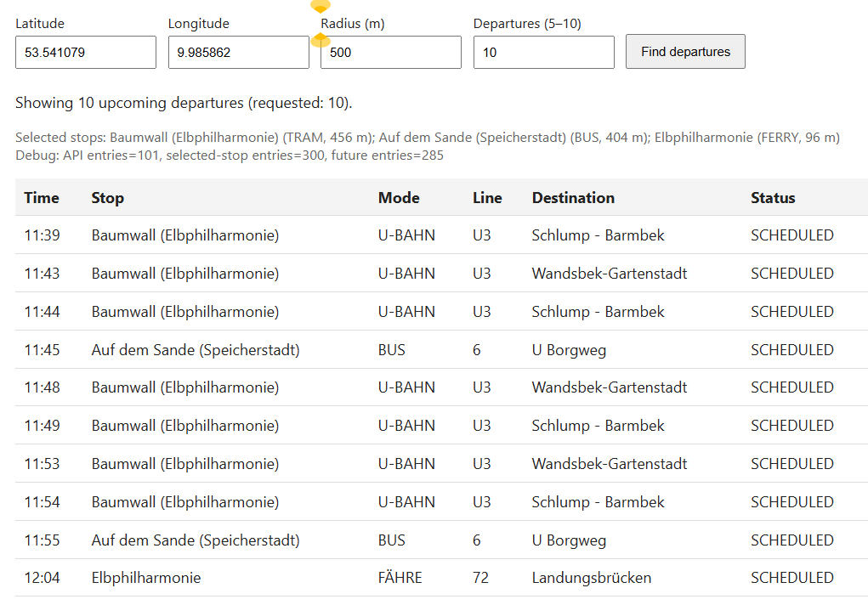Click the 11:43 time cell
Image resolution: width=868 pixels, height=605 pixels.
[42, 274]
